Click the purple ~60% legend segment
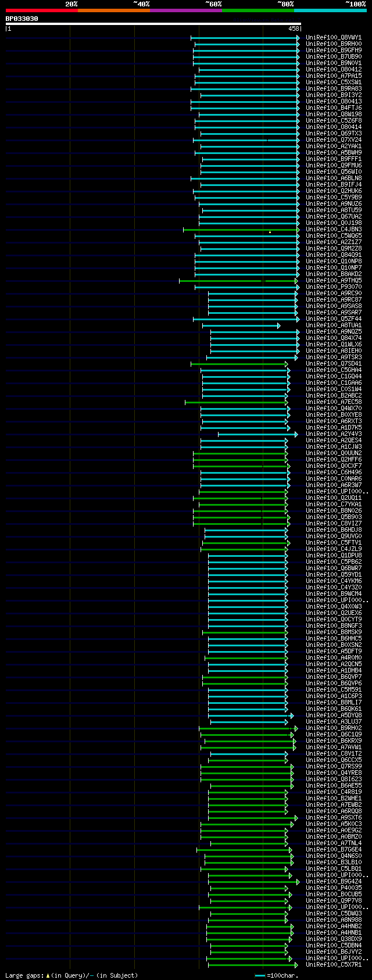This screenshot has width=372, height=980. tap(185, 10)
